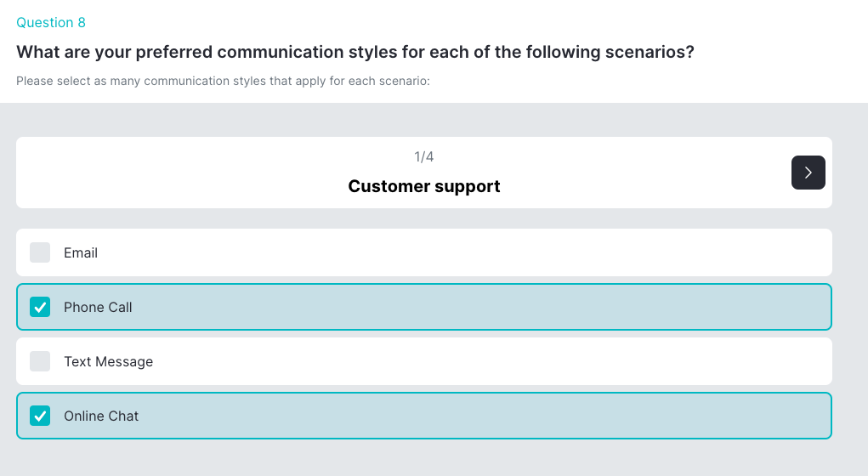Click the 1/4 scenario counter
The width and height of the screenshot is (868, 476).
pyautogui.click(x=423, y=156)
